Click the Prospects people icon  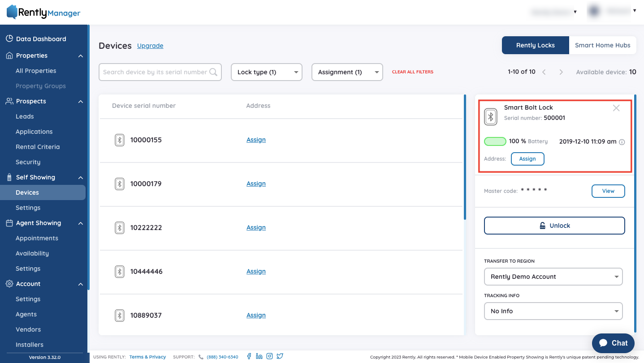click(9, 101)
